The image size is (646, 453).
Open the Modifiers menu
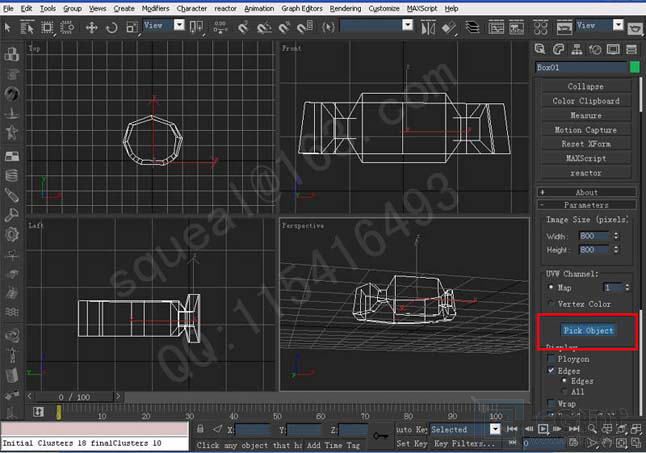(154, 8)
